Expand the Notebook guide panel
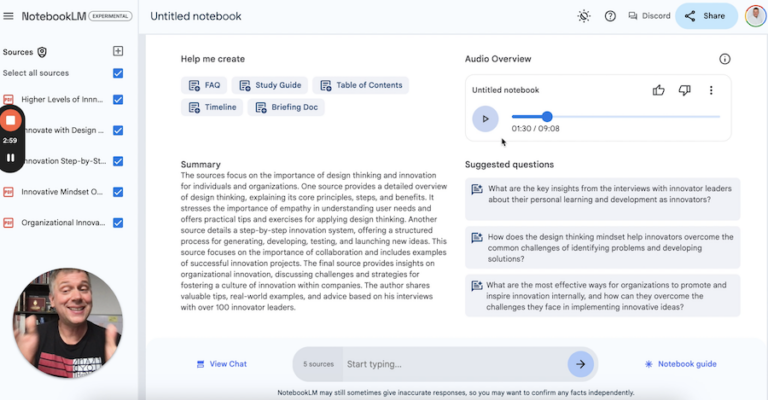This screenshot has height=400, width=768. pyautogui.click(x=681, y=364)
